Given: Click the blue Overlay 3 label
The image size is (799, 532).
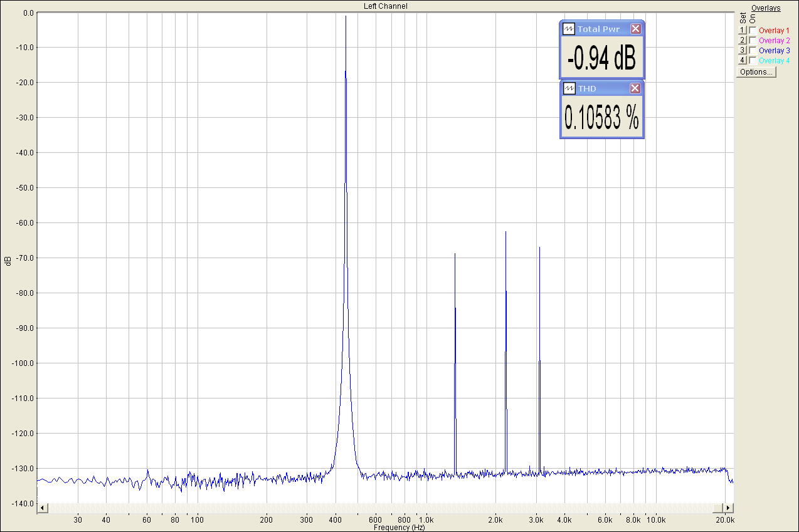Looking at the screenshot, I should [774, 50].
